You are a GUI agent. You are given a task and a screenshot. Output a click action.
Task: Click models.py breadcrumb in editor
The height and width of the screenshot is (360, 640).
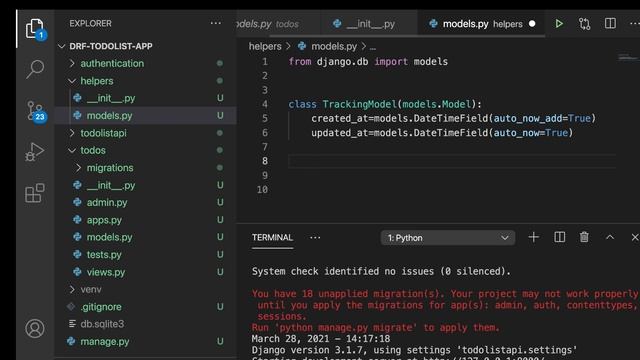click(x=334, y=47)
